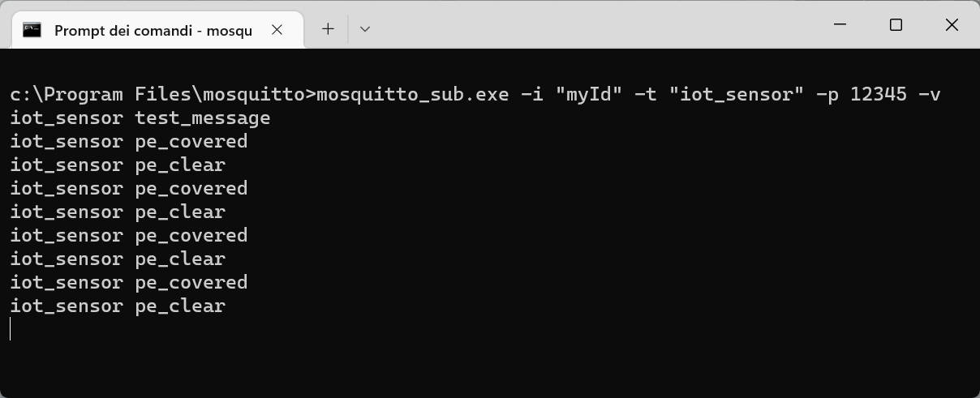This screenshot has width=980, height=398.
Task: Minimize the terminal window
Action: 840,25
